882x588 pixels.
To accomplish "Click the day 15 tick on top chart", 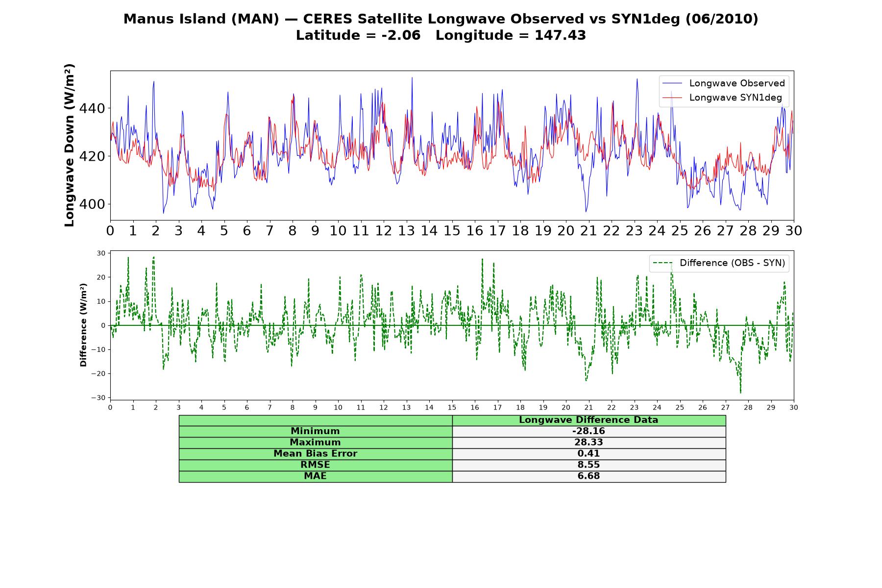I will (x=452, y=230).
